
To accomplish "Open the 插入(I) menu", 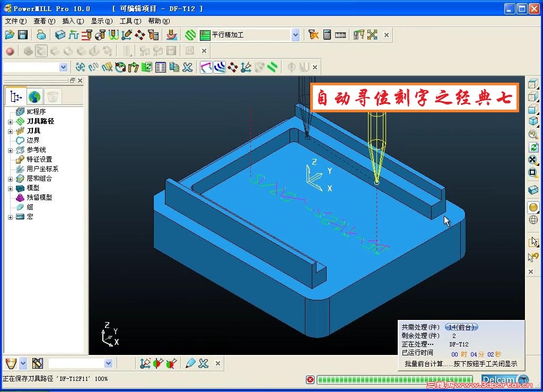I will 73,21.
